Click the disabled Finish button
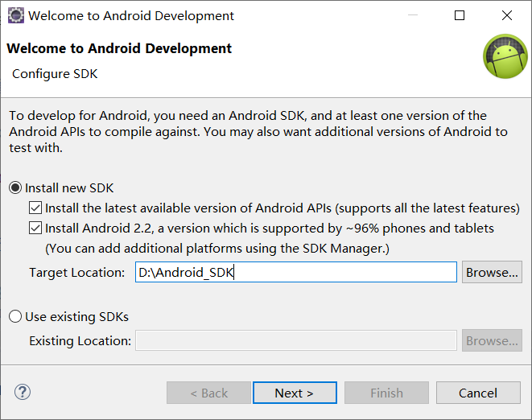The height and width of the screenshot is (420, 532). [x=387, y=393]
